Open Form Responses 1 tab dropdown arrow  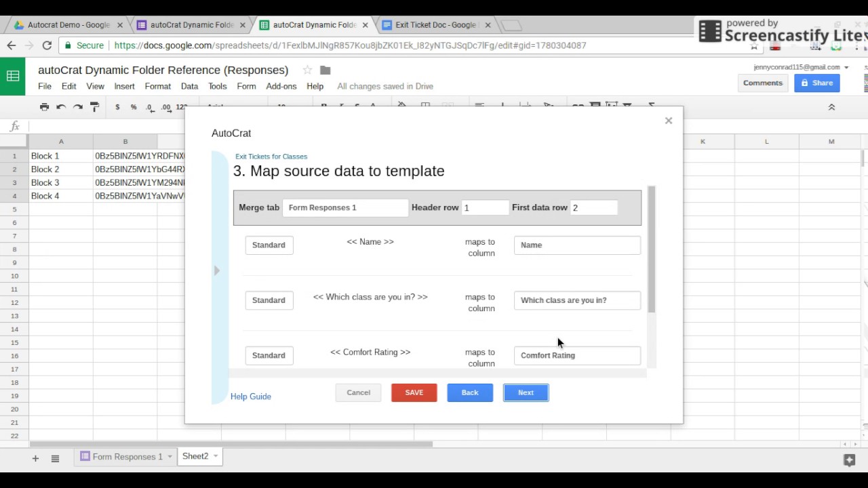click(170, 457)
